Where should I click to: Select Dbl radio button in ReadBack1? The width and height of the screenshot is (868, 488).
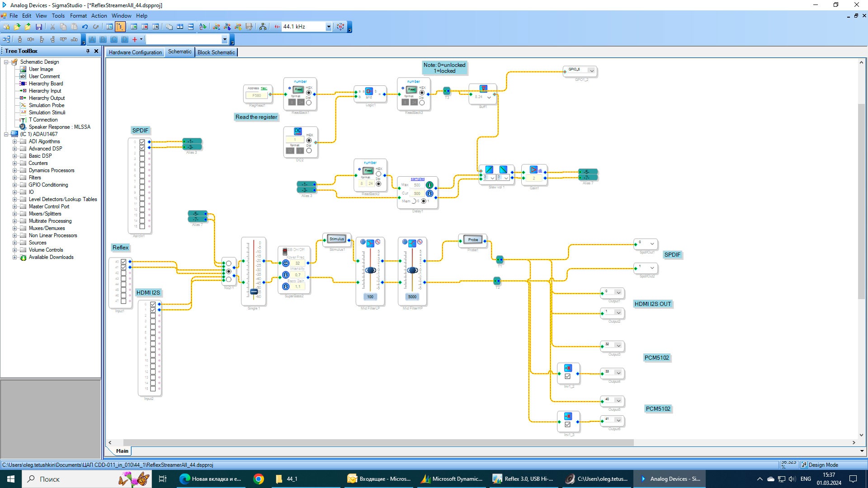(309, 103)
